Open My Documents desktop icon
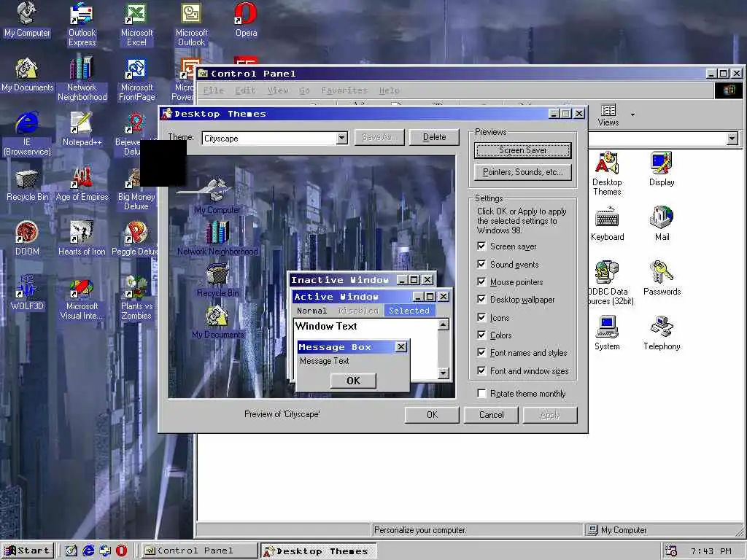The height and width of the screenshot is (560, 747). [27, 74]
